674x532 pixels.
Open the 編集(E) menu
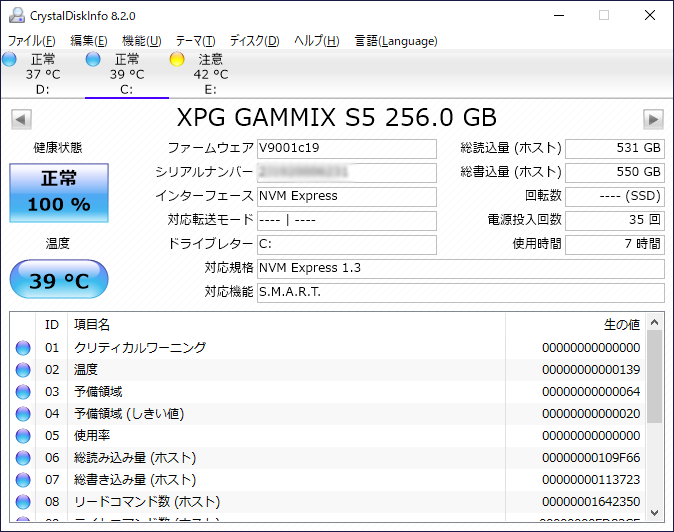(89, 41)
